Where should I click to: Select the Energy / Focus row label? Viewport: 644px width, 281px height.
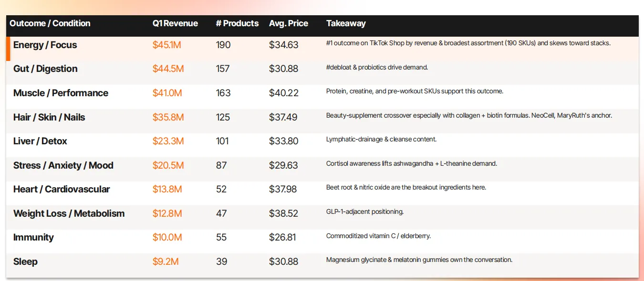pos(45,45)
